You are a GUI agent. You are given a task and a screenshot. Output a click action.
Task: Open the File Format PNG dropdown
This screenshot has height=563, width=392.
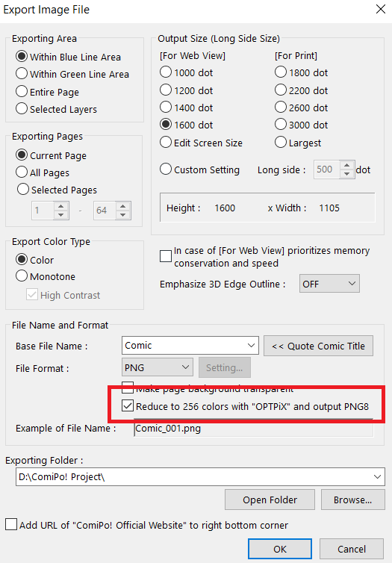[158, 367]
